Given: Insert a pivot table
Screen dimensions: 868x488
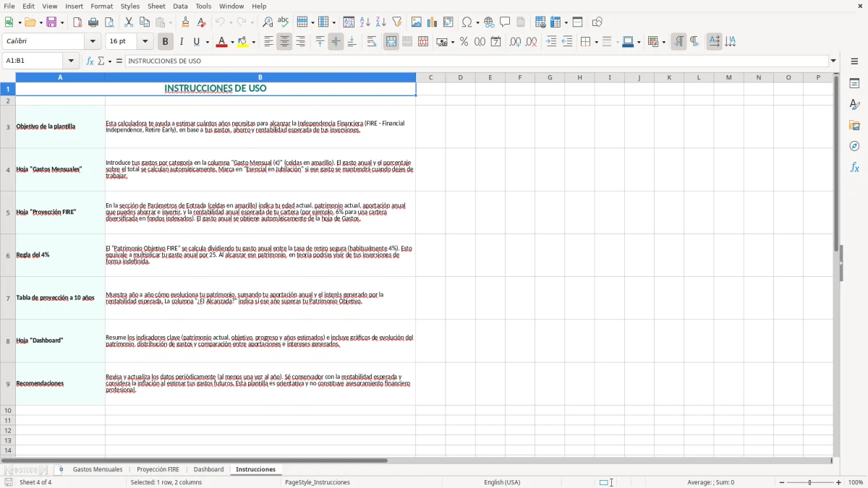Looking at the screenshot, I should click(448, 22).
